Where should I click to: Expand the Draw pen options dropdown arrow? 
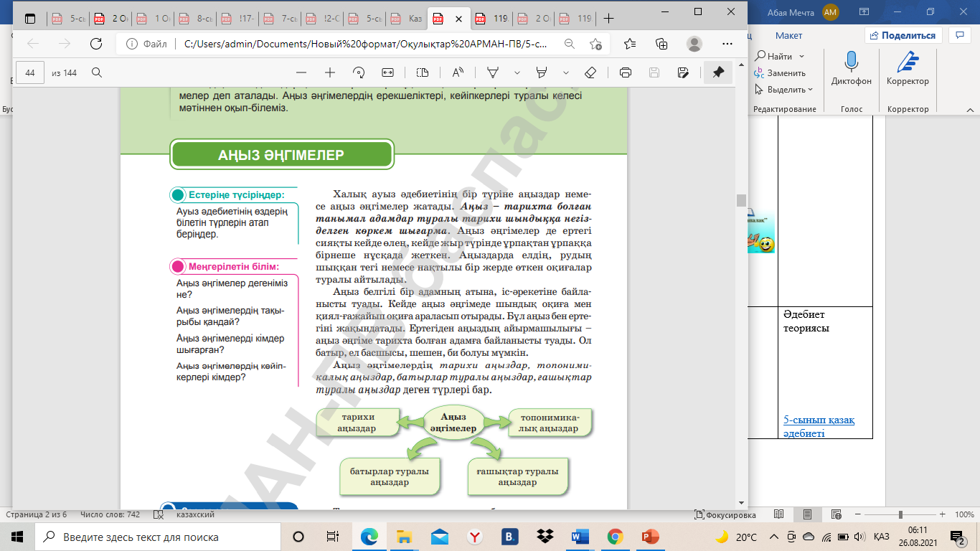coord(517,72)
